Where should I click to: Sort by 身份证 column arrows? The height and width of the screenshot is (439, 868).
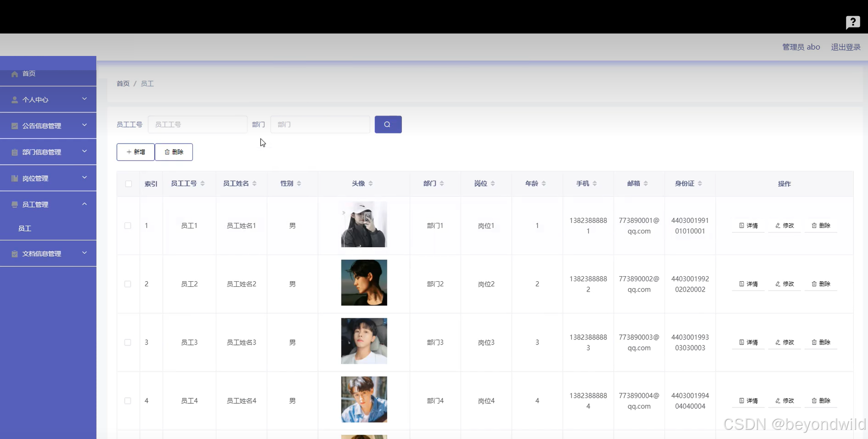[x=700, y=183]
